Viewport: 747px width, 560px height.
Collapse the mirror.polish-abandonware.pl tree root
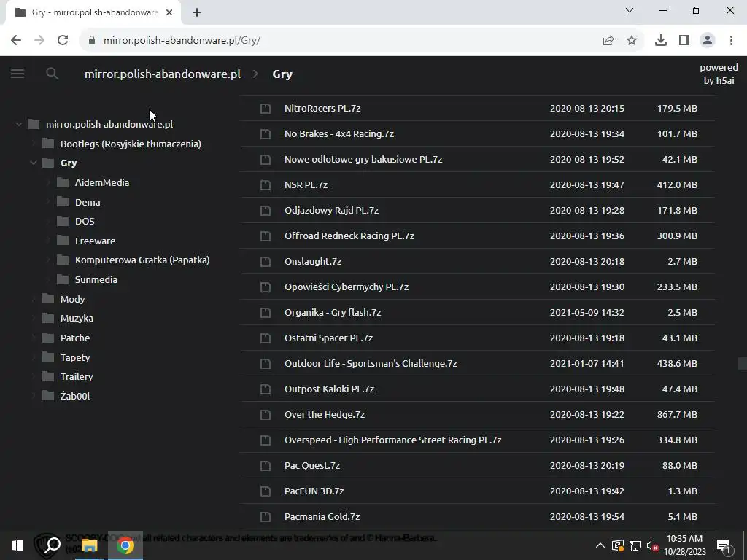18,124
